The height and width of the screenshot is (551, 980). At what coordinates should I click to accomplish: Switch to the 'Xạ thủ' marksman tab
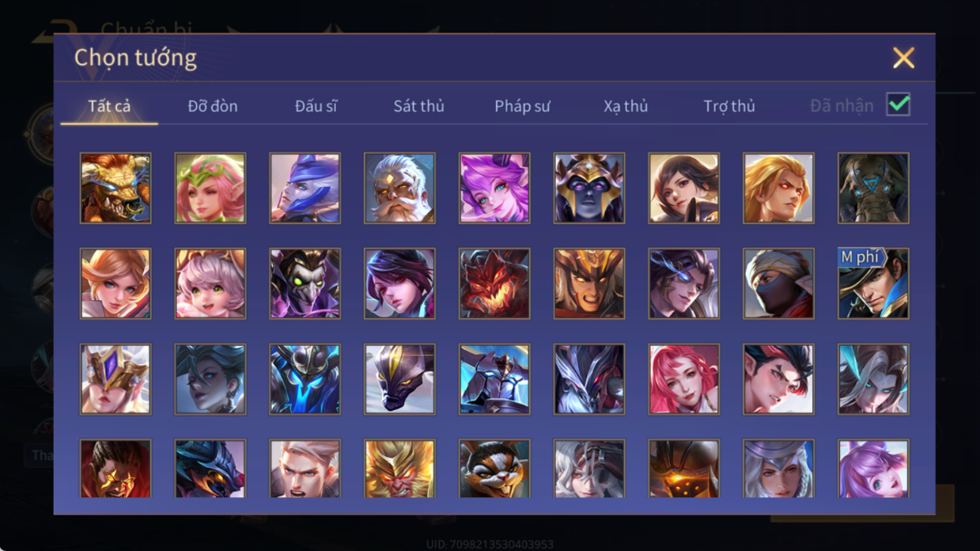[626, 106]
